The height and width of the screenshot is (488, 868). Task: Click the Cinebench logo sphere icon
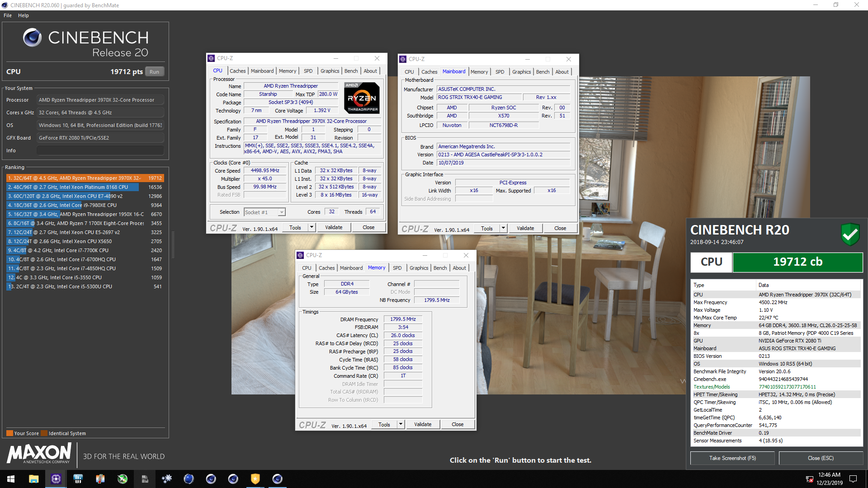[33, 38]
